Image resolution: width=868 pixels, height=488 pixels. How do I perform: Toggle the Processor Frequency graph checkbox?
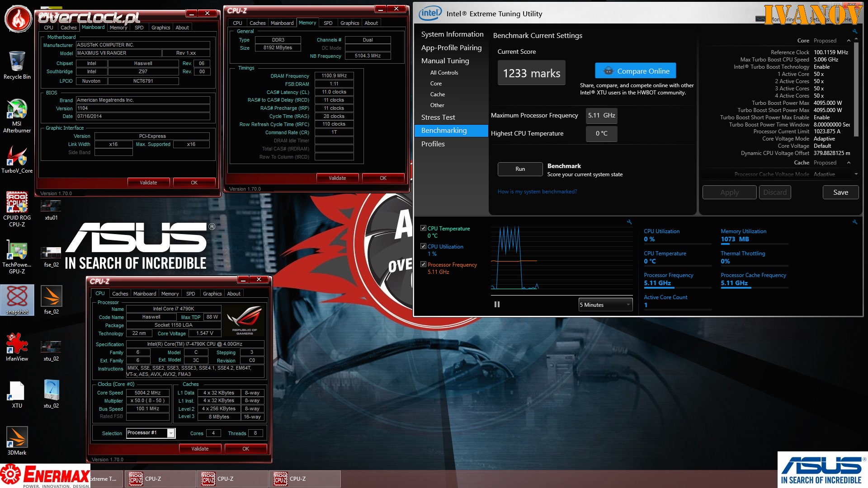pyautogui.click(x=423, y=265)
